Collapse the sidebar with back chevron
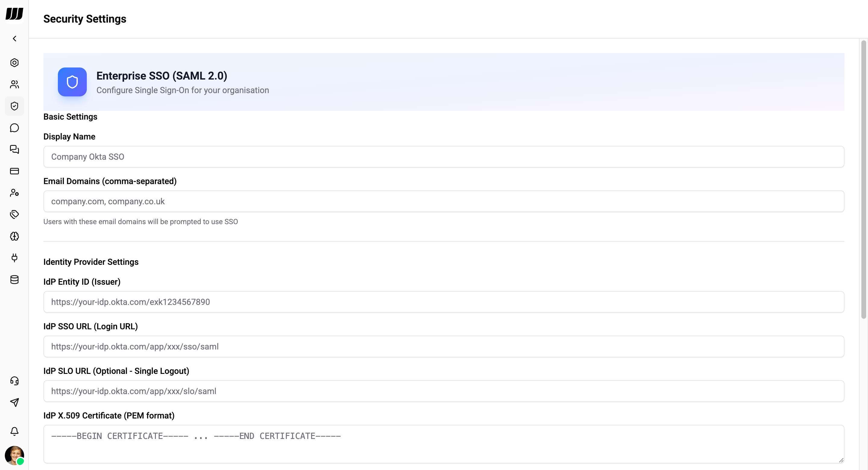Viewport: 868px width, 470px height. [x=14, y=38]
